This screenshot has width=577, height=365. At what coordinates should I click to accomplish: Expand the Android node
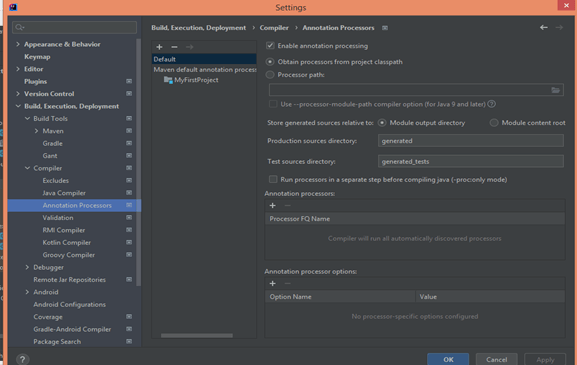coord(27,292)
